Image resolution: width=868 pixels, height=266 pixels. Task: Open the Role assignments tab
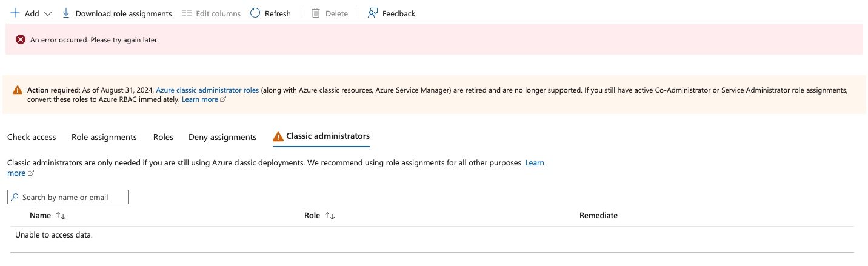104,137
